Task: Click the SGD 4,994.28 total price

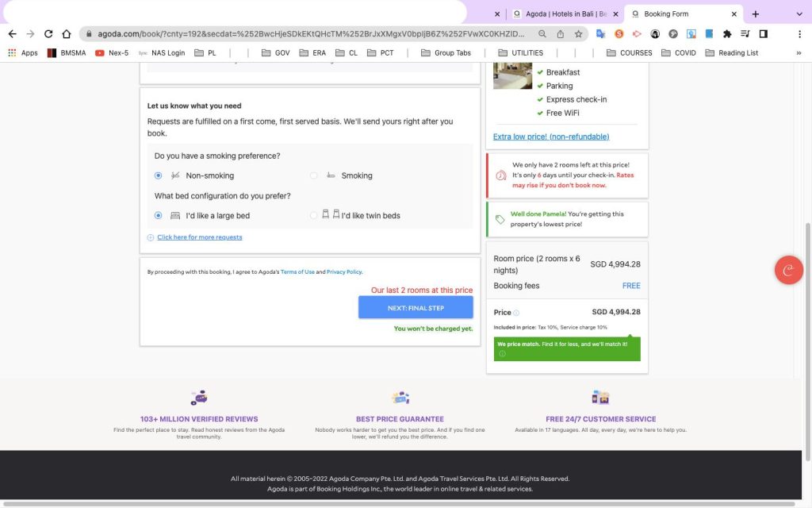Action: [x=615, y=312]
